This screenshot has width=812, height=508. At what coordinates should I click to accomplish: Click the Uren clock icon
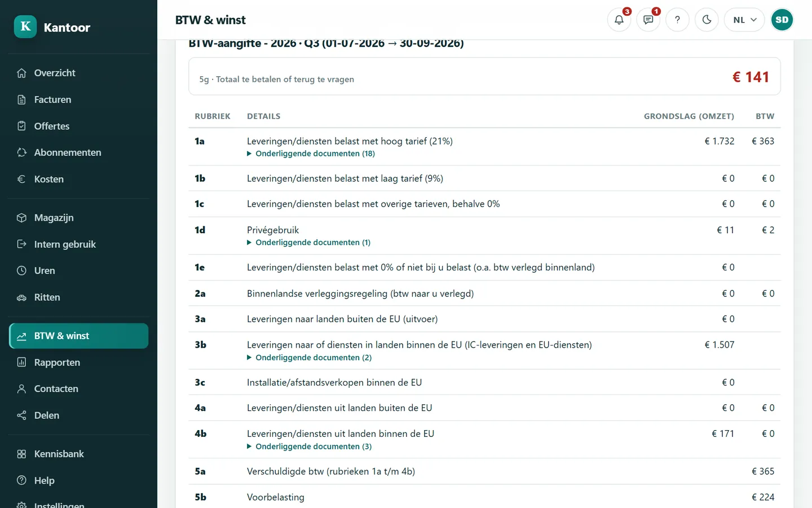(x=21, y=271)
